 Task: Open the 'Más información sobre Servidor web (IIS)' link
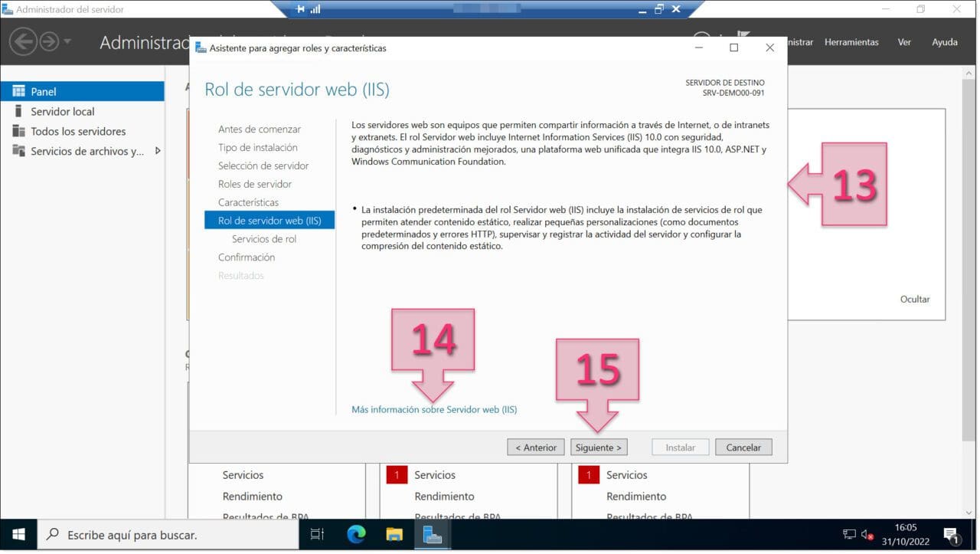(434, 410)
